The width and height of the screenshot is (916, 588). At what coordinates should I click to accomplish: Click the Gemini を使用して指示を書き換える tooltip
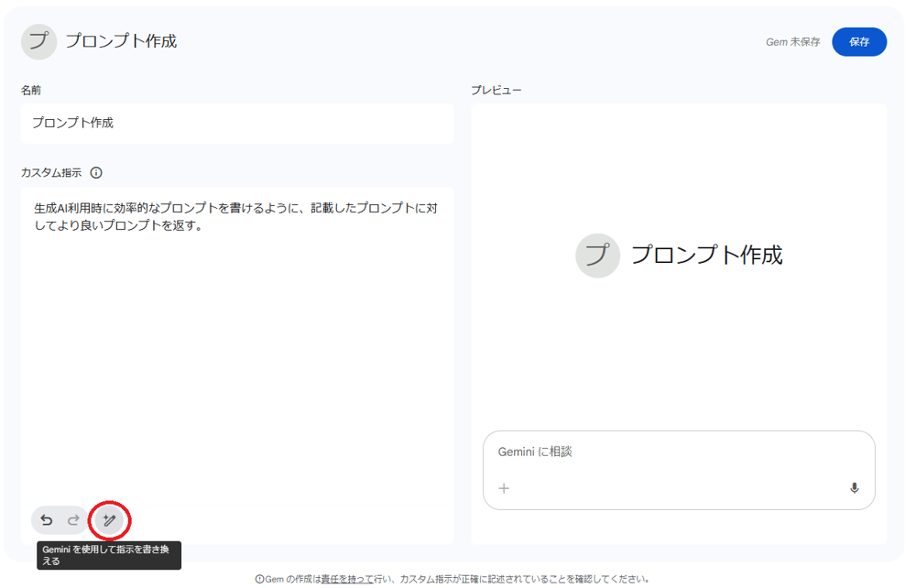(x=109, y=555)
